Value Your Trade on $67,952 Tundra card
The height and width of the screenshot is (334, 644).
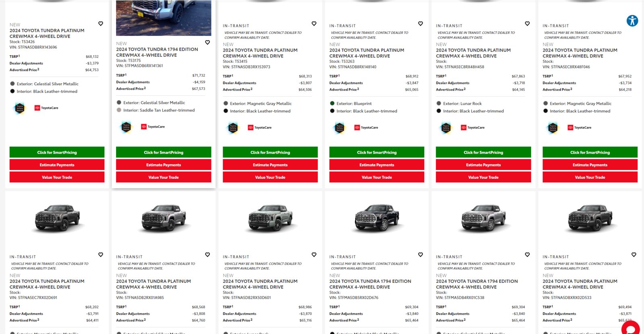pos(590,177)
